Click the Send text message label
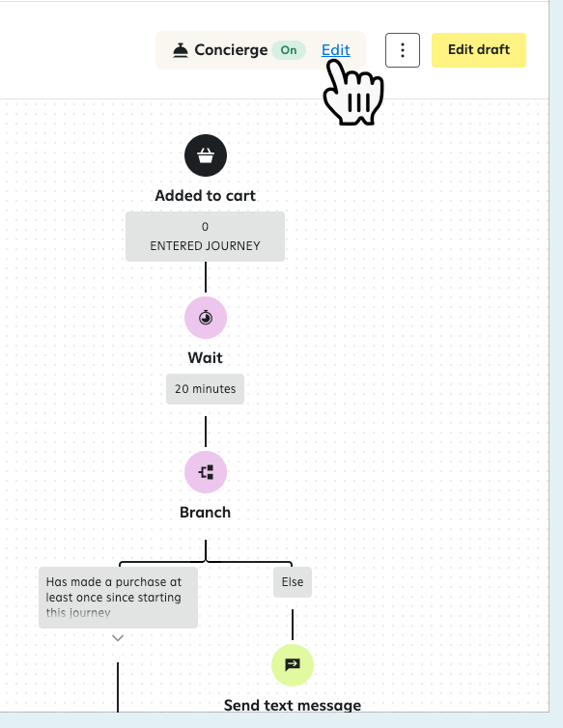The height and width of the screenshot is (728, 563). pyautogui.click(x=293, y=705)
